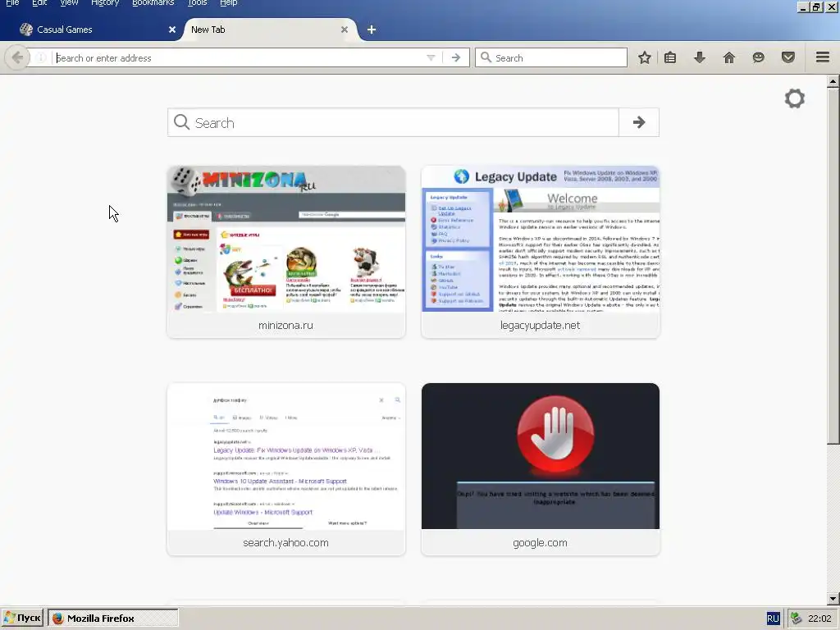Click Mozilla Firefox taskbar button
The width and height of the screenshot is (840, 630).
(x=113, y=619)
